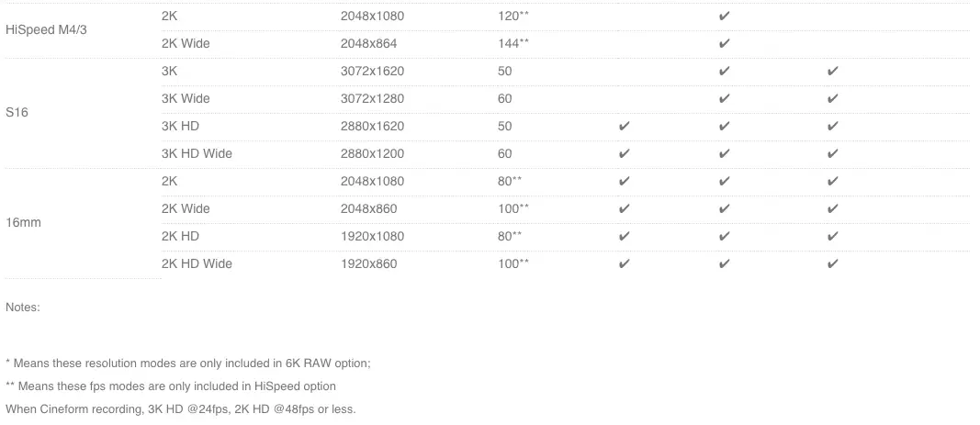Click the 3K HD Wide format name
Viewport: 980px width, 425px height.
coord(197,153)
